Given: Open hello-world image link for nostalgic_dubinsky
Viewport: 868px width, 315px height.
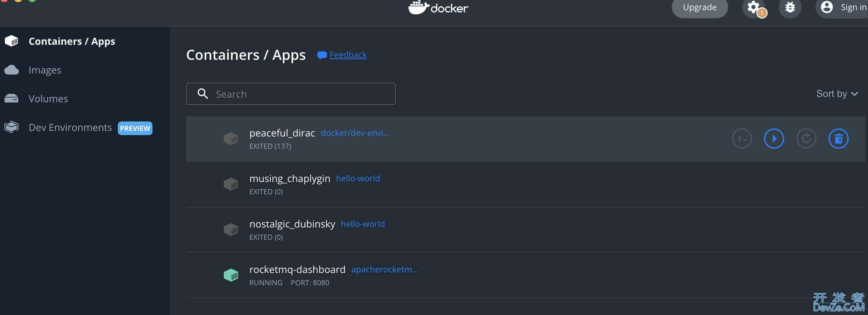Looking at the screenshot, I should (363, 224).
